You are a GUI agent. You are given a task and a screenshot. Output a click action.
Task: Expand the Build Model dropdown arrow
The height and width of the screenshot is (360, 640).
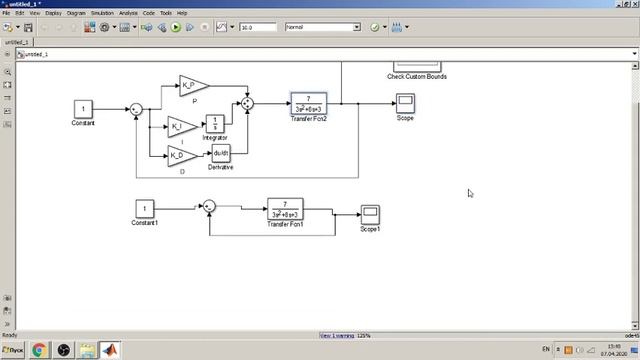407,27
